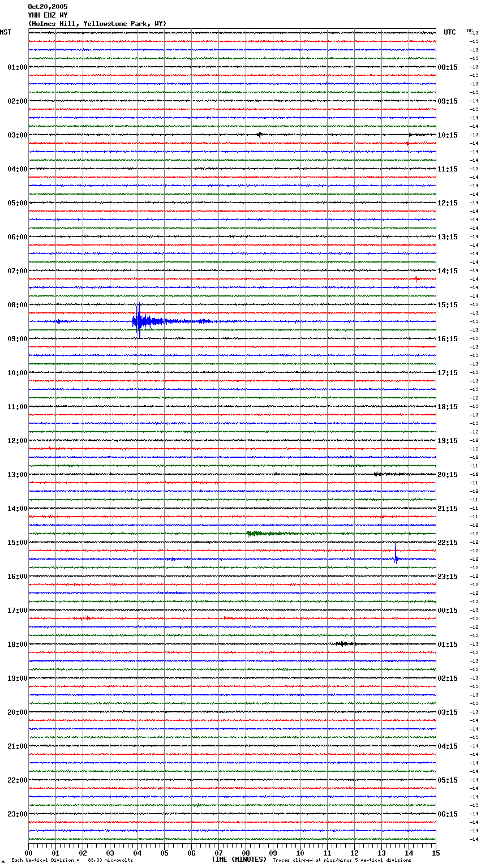Select the 13:00 MST time label
Viewport: 481px width, 868px height.
click(x=18, y=475)
